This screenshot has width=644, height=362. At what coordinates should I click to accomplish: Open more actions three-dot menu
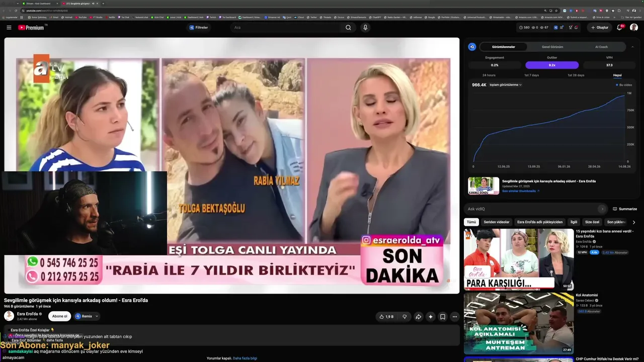(455, 317)
